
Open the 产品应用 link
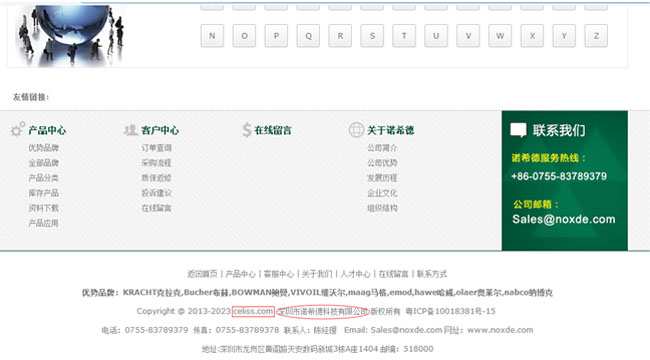point(44,223)
